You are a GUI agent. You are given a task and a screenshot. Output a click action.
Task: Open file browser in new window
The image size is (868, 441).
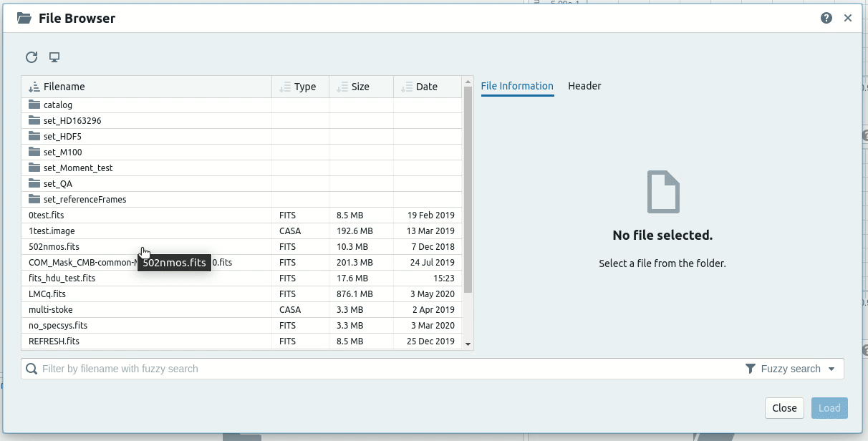point(54,57)
